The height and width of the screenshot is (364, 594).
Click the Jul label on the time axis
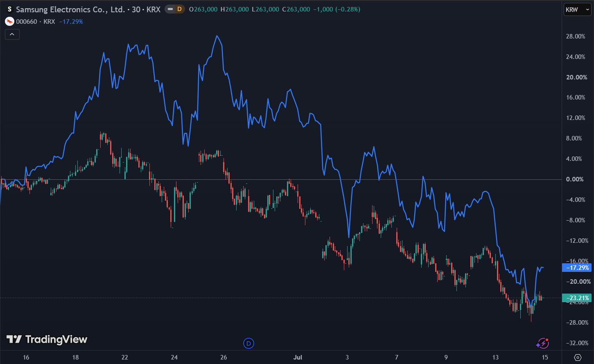[x=298, y=357]
